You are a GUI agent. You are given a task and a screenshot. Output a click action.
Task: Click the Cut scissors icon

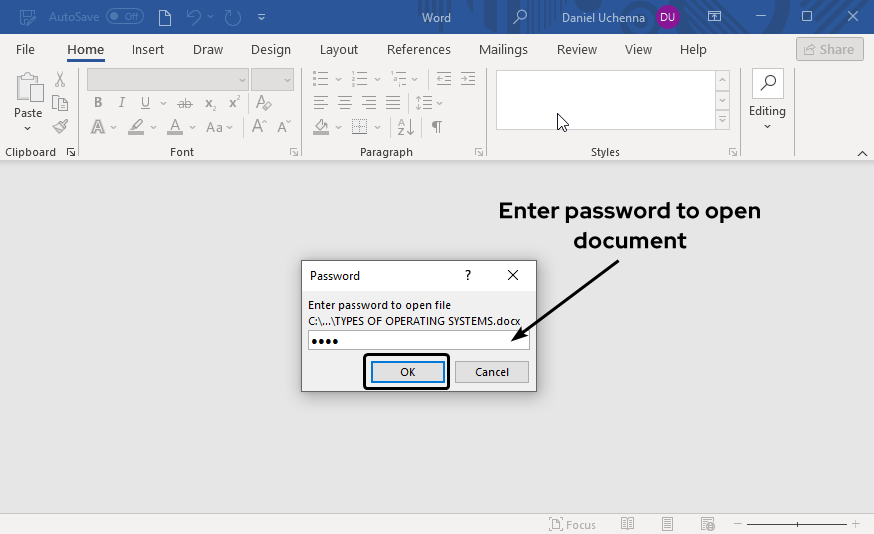60,80
